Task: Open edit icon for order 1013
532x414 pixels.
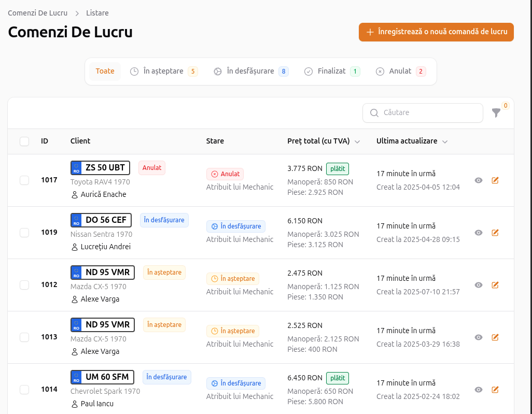Action: (x=495, y=337)
